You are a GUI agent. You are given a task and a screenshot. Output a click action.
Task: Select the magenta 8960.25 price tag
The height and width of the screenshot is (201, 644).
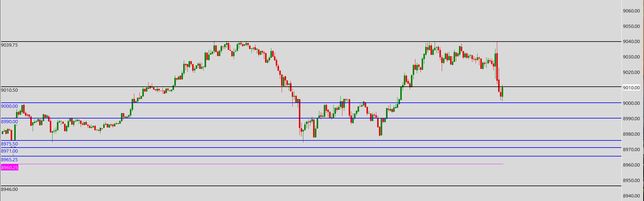(10, 168)
